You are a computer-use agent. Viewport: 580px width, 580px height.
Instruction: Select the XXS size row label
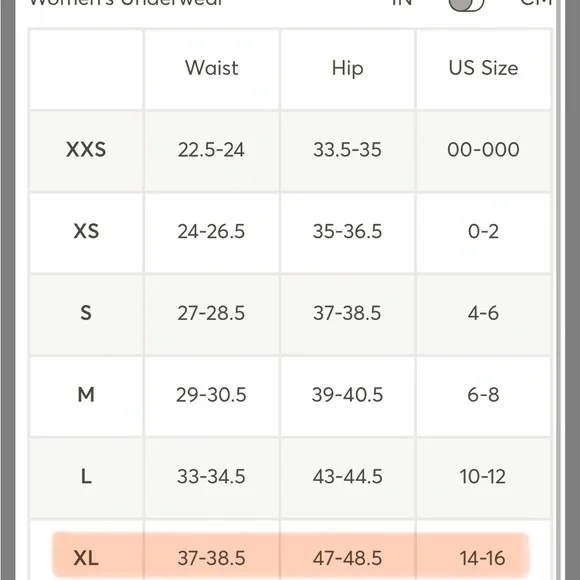click(86, 150)
